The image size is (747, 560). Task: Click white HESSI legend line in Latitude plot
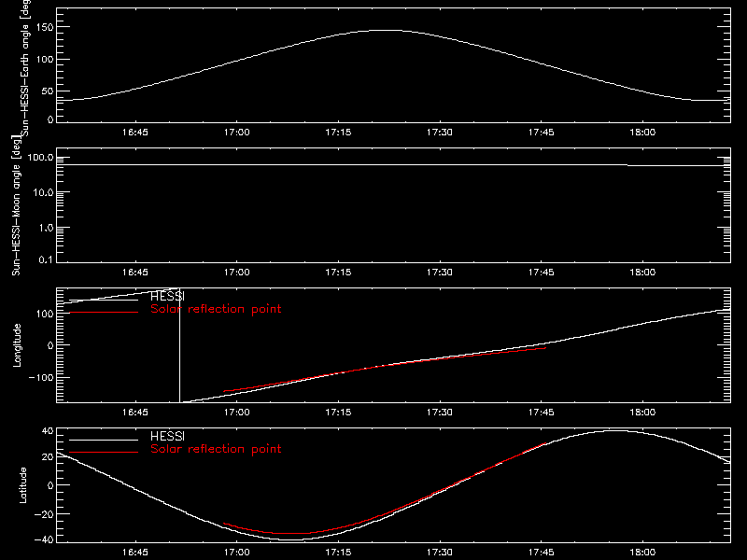(104, 440)
